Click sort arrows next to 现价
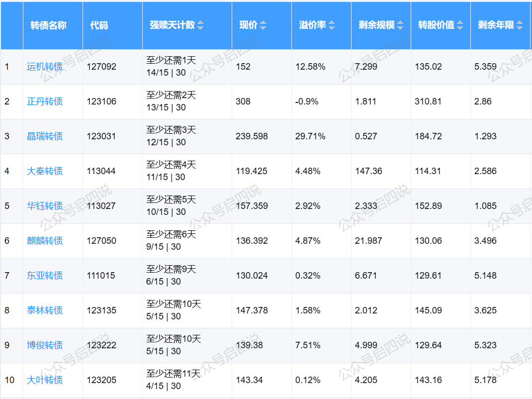This screenshot has width=532, height=399. coord(263,25)
